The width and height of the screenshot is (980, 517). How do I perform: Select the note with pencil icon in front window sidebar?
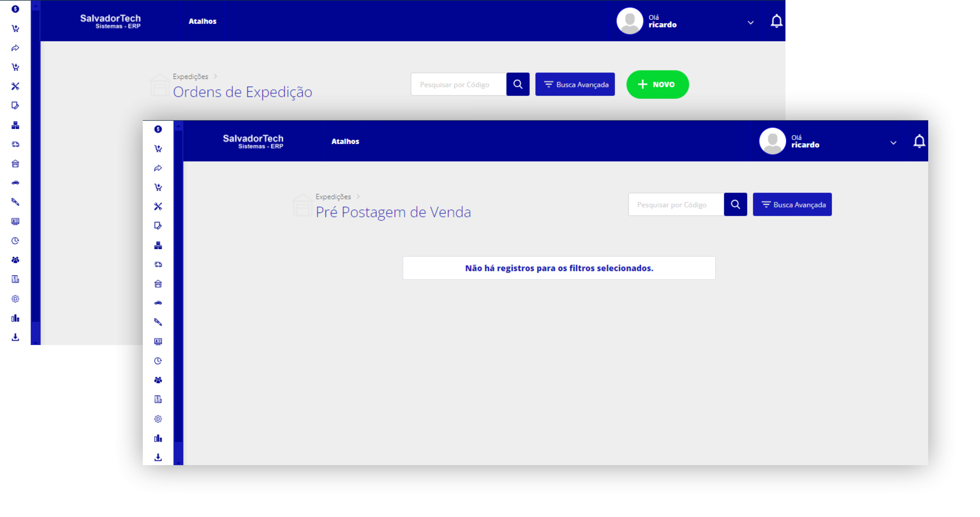(x=158, y=226)
